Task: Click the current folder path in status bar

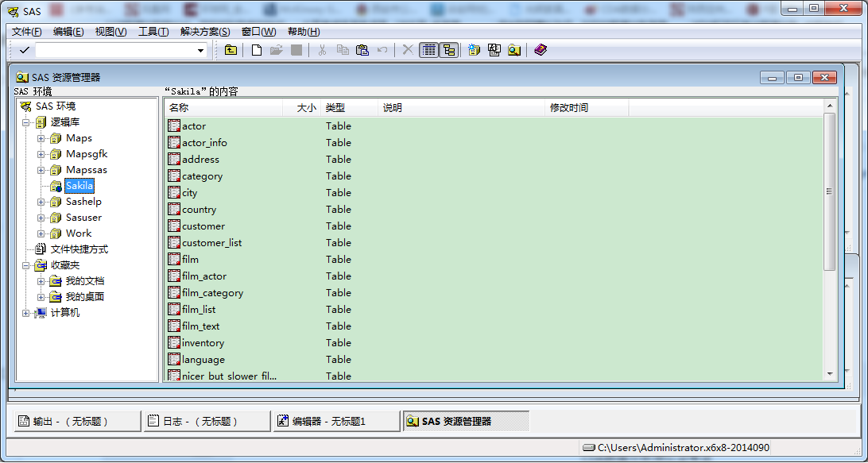Action: [676, 447]
